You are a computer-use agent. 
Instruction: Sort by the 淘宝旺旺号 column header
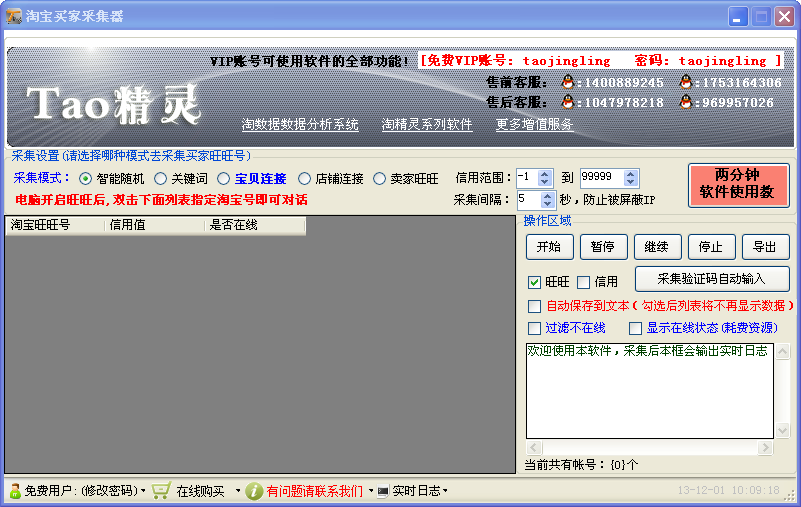(x=55, y=225)
